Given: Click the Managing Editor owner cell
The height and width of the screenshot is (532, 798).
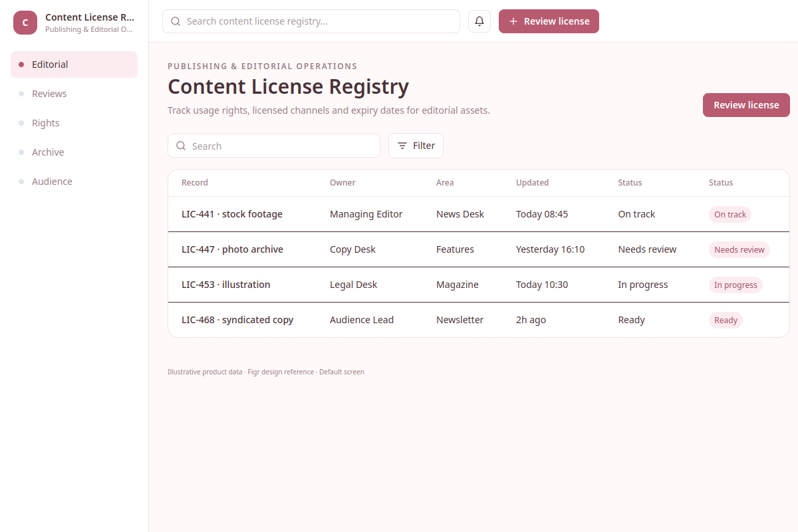Looking at the screenshot, I should tap(366, 214).
